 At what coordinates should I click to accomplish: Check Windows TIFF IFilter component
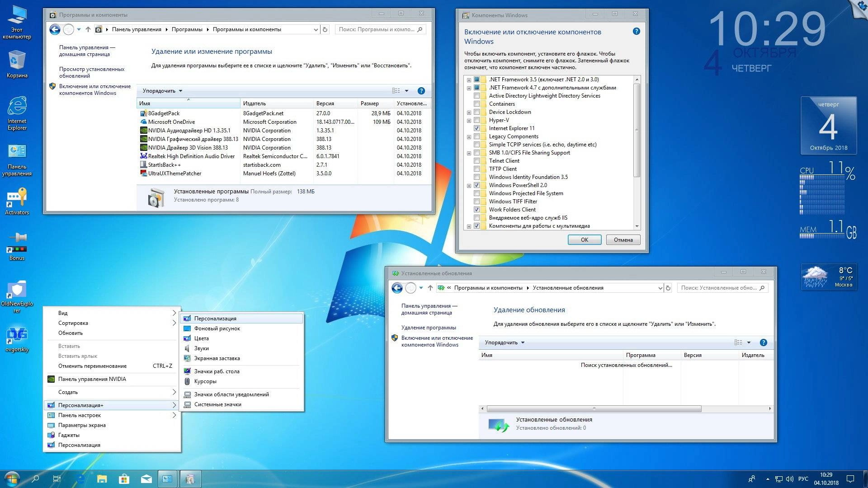[476, 202]
